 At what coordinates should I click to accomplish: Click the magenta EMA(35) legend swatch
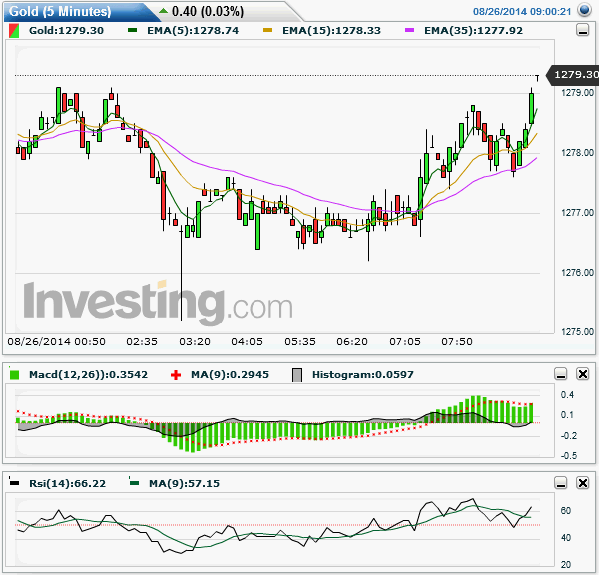[x=410, y=30]
